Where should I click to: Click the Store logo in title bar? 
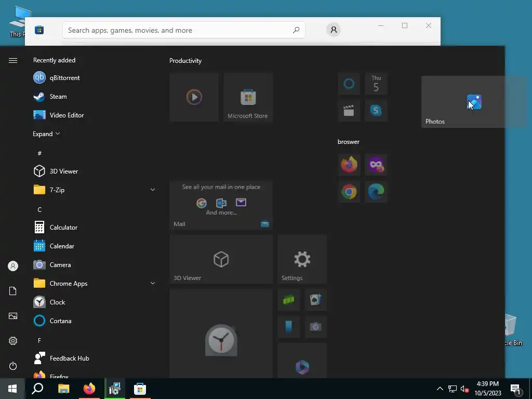click(x=39, y=30)
